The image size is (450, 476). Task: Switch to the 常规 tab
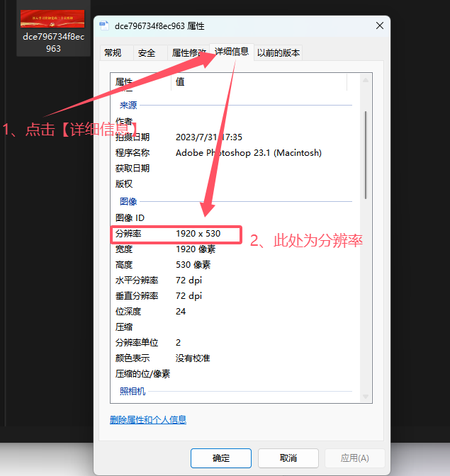coord(113,52)
